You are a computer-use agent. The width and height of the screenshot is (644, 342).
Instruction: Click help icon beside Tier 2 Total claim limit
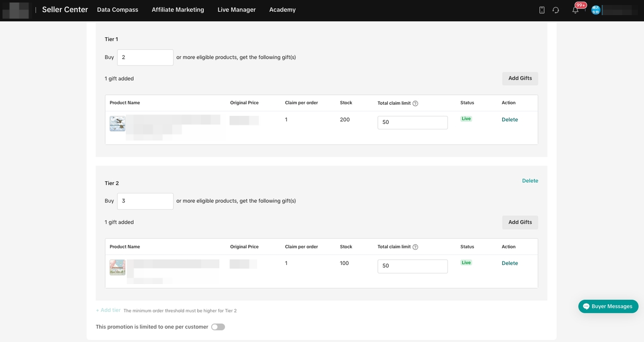(415, 247)
